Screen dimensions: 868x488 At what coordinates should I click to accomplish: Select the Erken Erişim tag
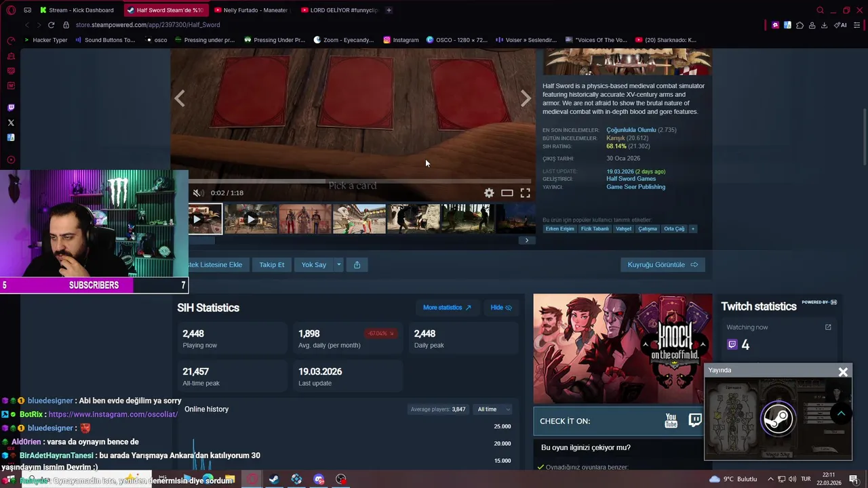(x=559, y=229)
